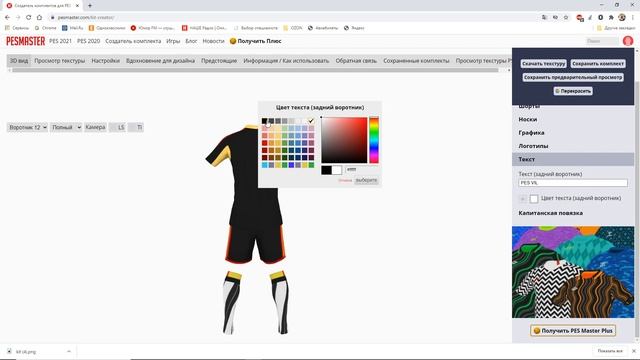Click the Перекрасить button

tap(573, 91)
